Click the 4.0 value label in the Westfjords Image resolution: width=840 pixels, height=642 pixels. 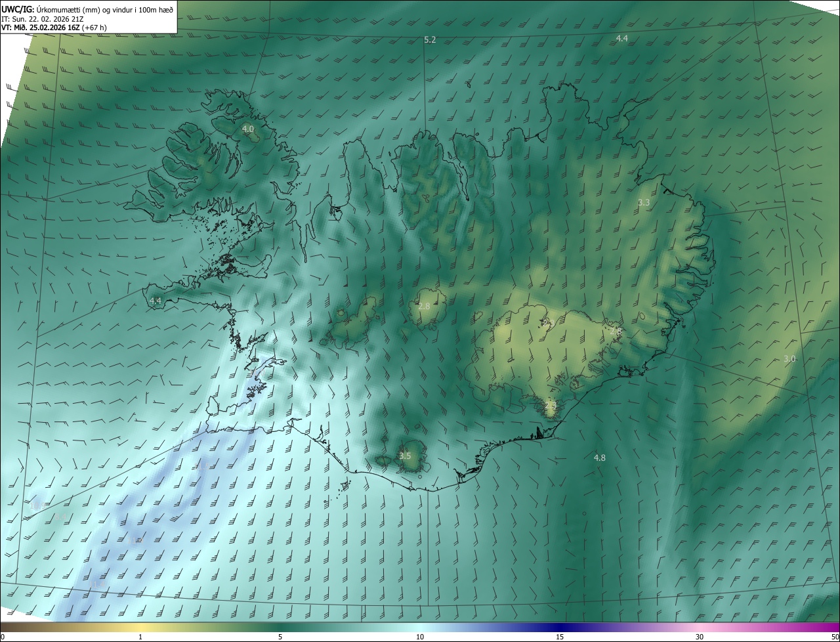(x=248, y=129)
